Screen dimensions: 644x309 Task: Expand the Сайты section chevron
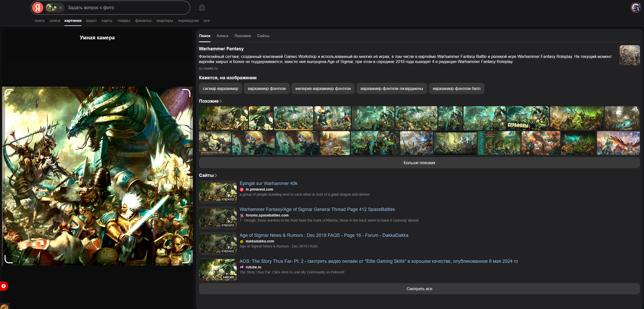pos(216,175)
